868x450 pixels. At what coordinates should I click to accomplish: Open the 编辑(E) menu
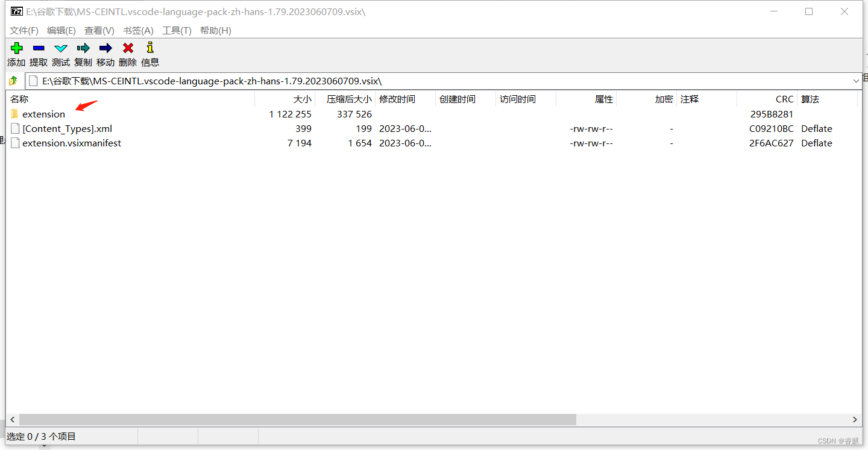(x=61, y=31)
